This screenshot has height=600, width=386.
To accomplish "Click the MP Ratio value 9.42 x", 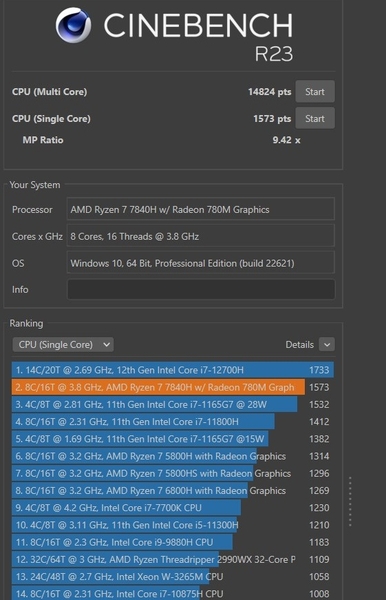I will 286,140.
